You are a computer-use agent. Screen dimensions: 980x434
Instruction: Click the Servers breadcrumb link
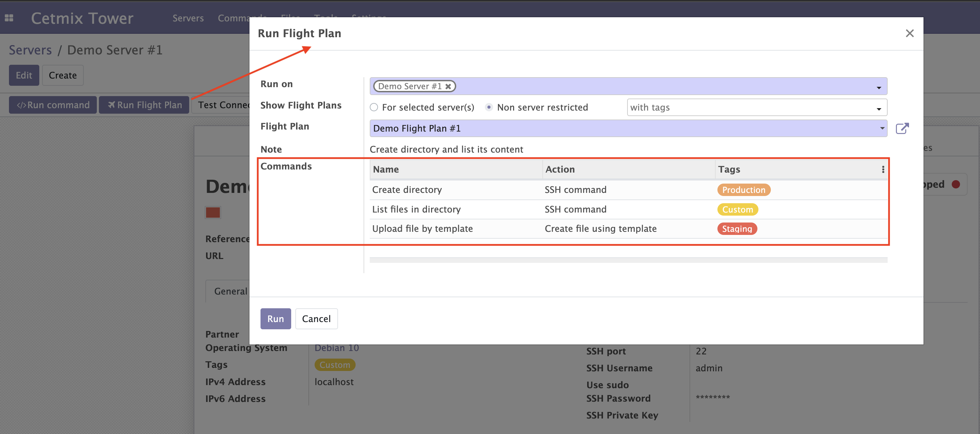tap(30, 50)
